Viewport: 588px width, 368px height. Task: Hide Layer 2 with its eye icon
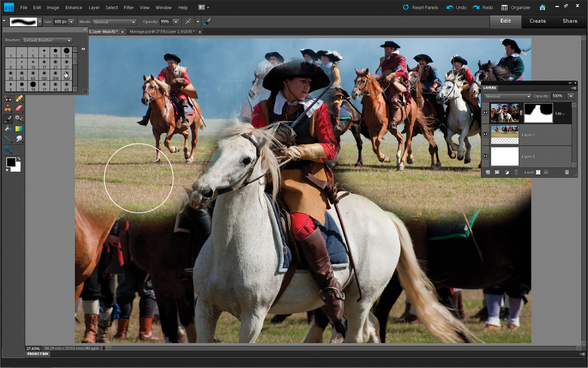tap(486, 135)
